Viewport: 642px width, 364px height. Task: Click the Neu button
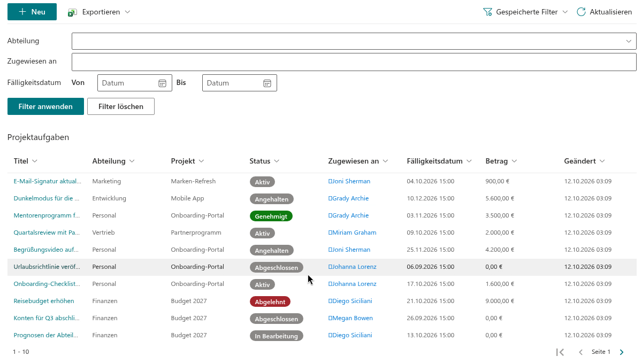click(32, 12)
